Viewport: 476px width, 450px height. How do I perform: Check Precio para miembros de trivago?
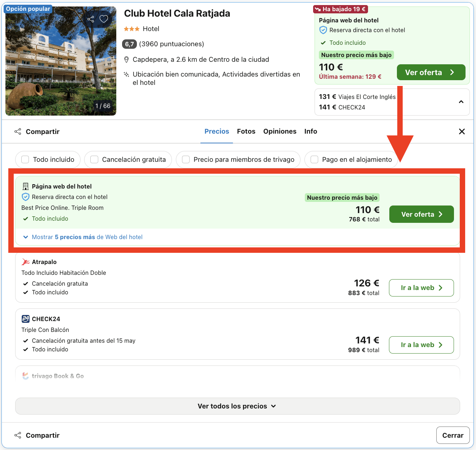[186, 160]
